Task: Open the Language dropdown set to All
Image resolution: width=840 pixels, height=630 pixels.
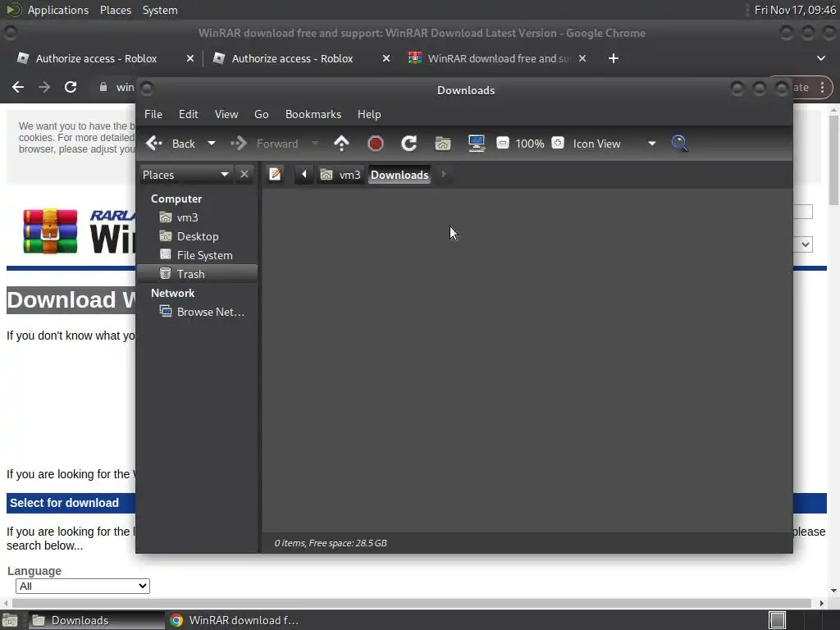Action: pyautogui.click(x=83, y=586)
